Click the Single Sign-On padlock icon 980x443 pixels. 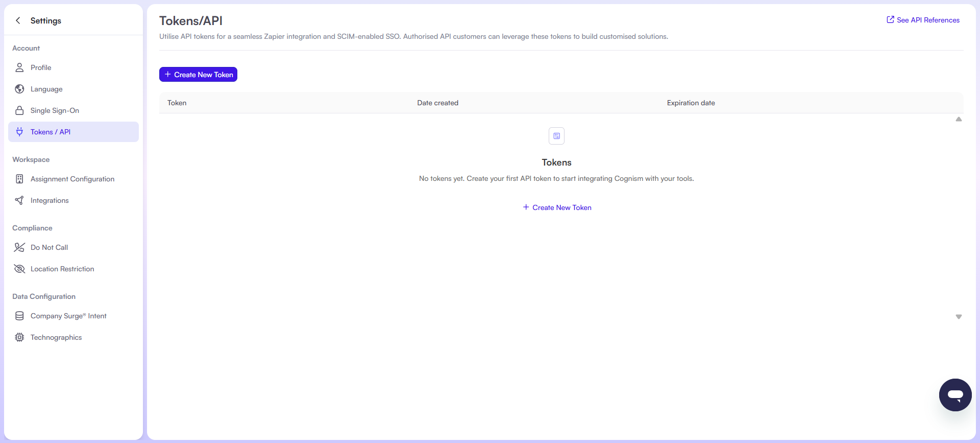coord(19,110)
